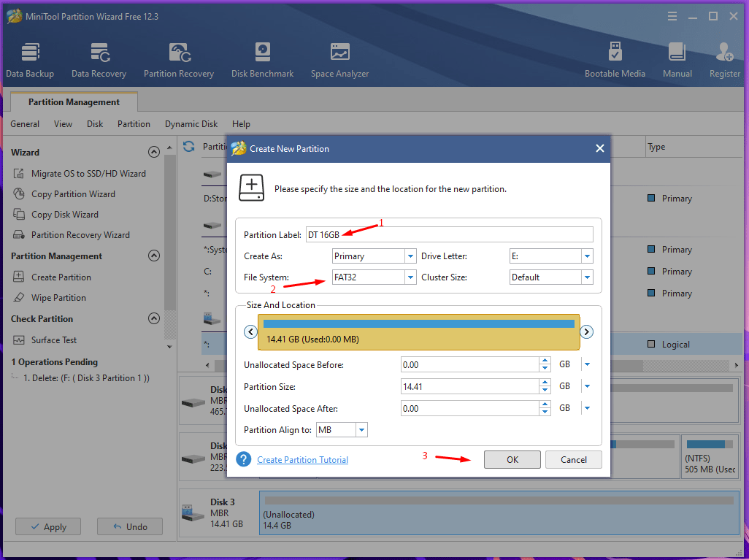Open Space Analyzer tool
Image resolution: width=749 pixels, height=560 pixels.
[x=339, y=60]
